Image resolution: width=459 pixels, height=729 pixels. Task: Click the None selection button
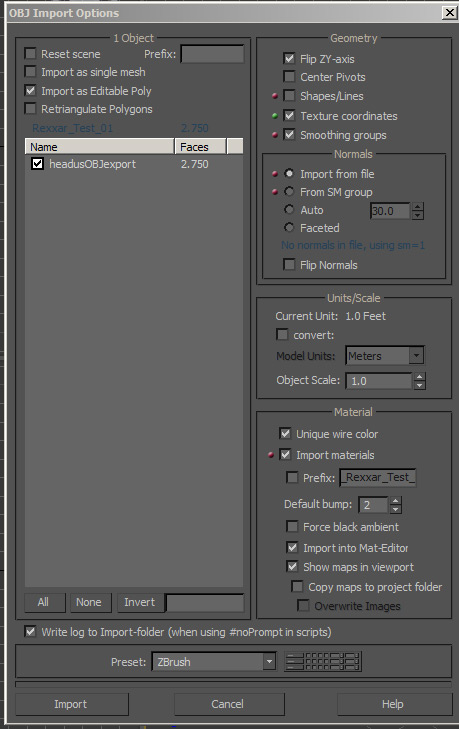[89, 602]
